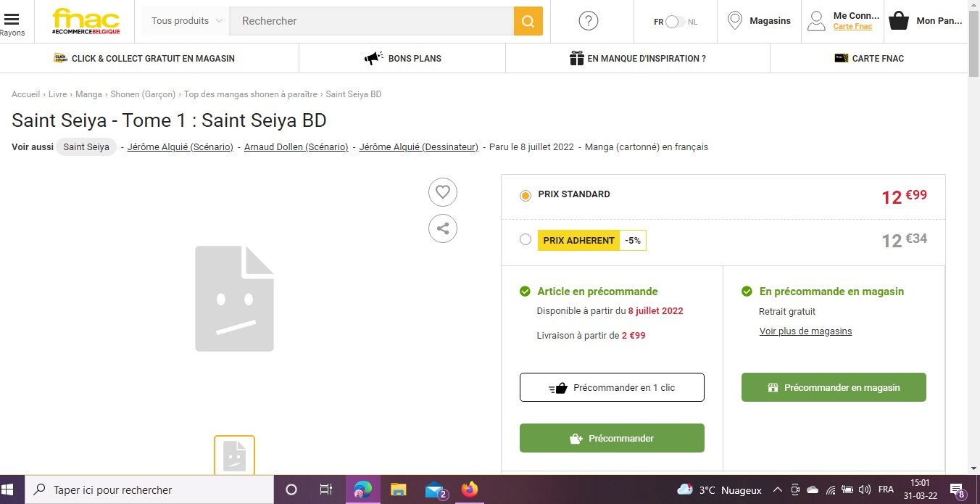Screen dimensions: 980x504
Task: Open the account person icon
Action: click(816, 21)
